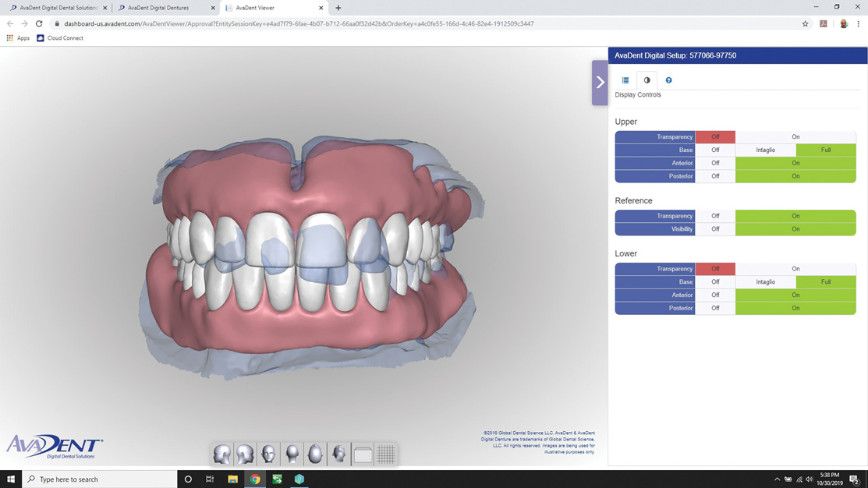Disable the Lower Posterior teeth display

715,309
